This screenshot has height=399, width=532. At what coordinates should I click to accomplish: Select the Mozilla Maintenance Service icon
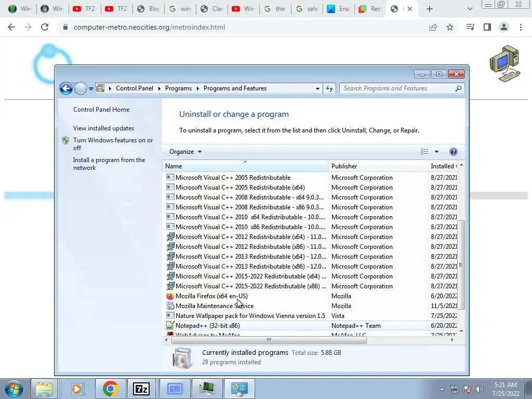170,306
